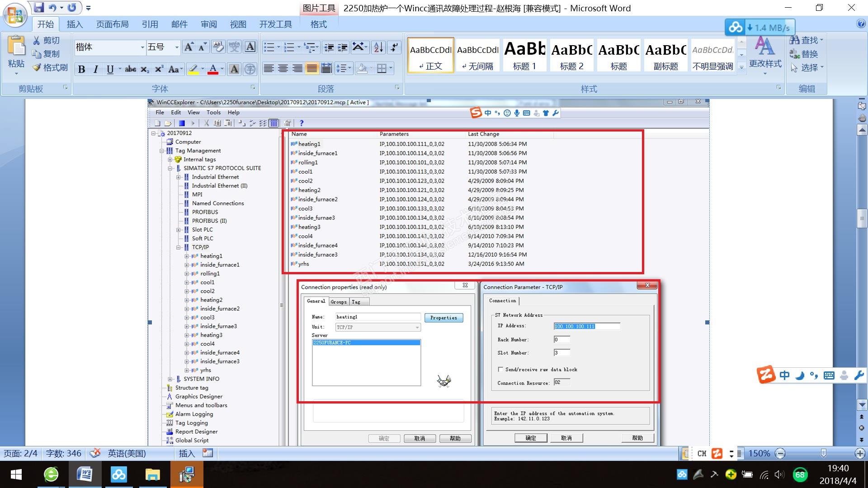Select center alignment paragraph icon

pos(283,69)
